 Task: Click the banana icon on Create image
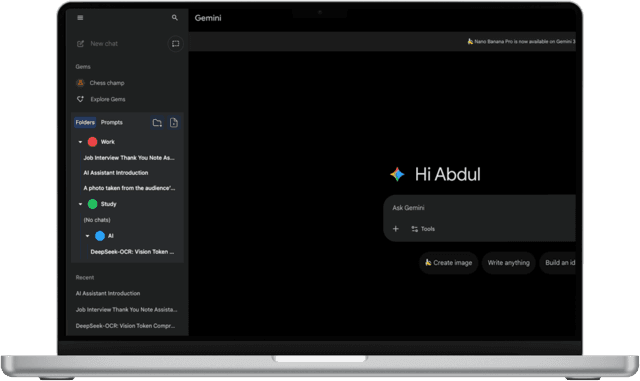pyautogui.click(x=428, y=263)
